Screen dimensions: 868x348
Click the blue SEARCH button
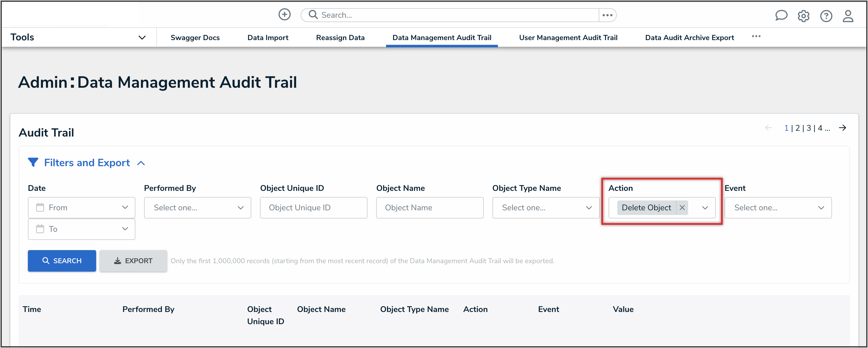(62, 260)
